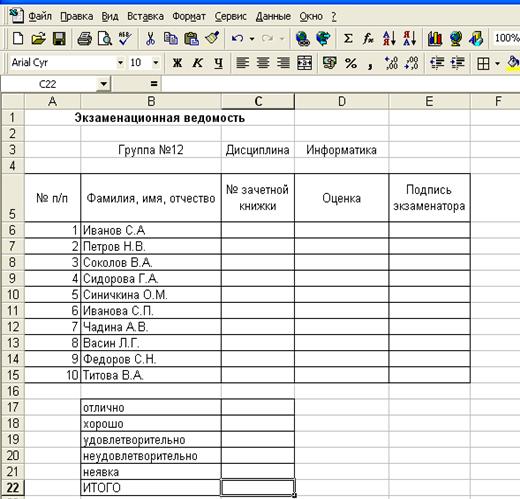Copy the selection
Image resolution: width=520 pixels, height=499 pixels.
pyautogui.click(x=171, y=38)
